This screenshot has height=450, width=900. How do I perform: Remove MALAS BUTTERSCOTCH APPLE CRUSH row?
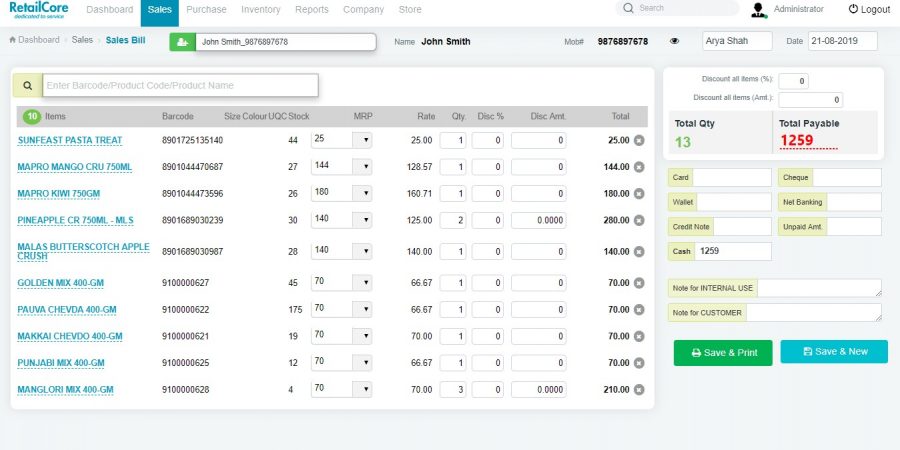pyautogui.click(x=639, y=251)
